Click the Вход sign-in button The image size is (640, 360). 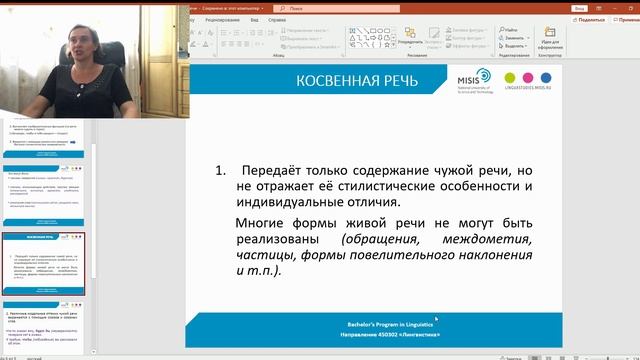(x=579, y=9)
